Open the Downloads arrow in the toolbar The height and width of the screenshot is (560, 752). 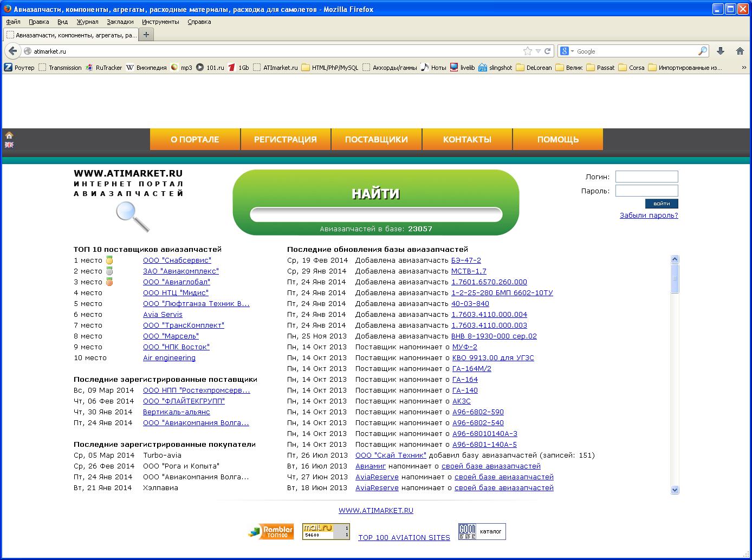click(721, 51)
